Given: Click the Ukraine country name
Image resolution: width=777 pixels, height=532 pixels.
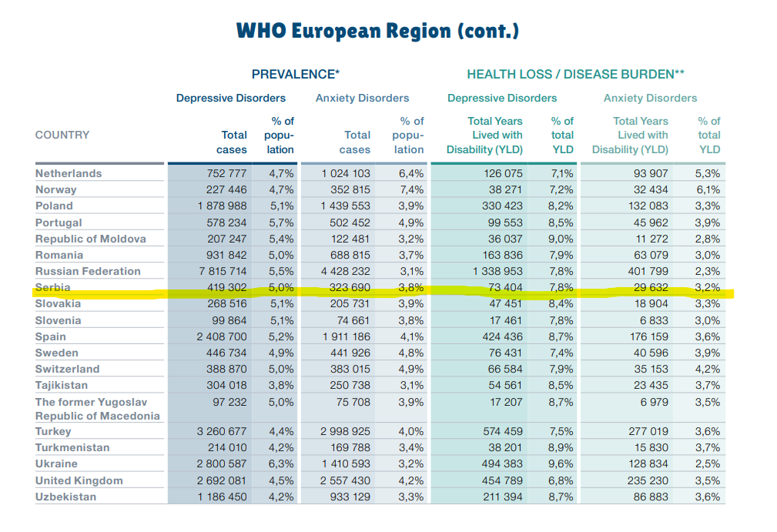Looking at the screenshot, I should (56, 464).
